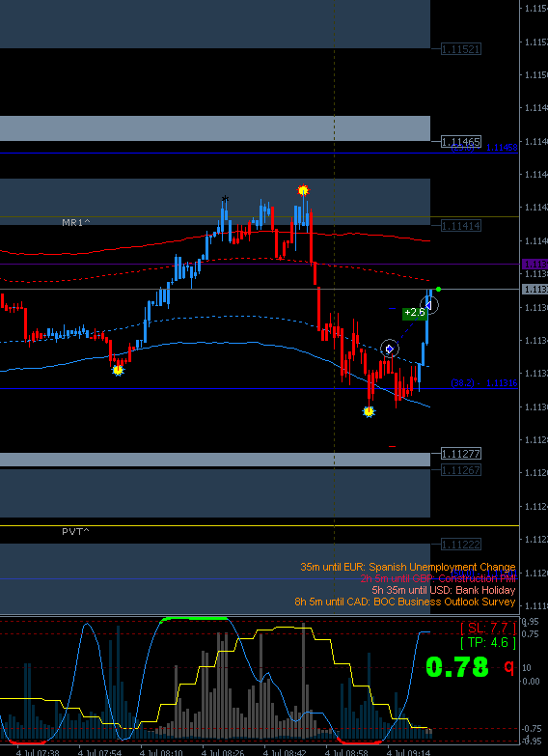This screenshot has width=548, height=756.
Task: Click the [ SL: 7.7 ] label
Action: click(488, 629)
